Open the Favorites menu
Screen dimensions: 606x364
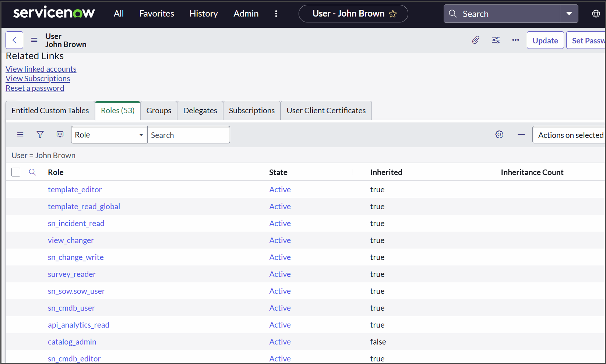[x=156, y=14]
